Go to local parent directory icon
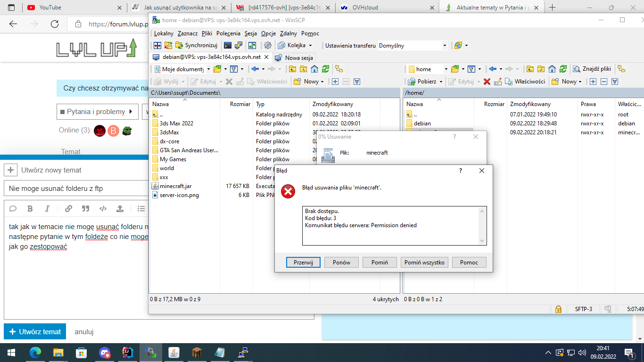This screenshot has width=644, height=362. click(292, 69)
